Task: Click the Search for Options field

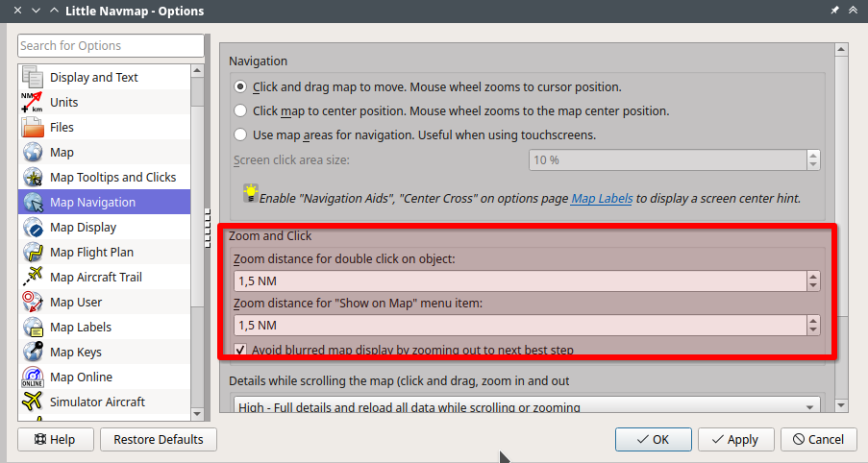Action: pyautogui.click(x=111, y=45)
